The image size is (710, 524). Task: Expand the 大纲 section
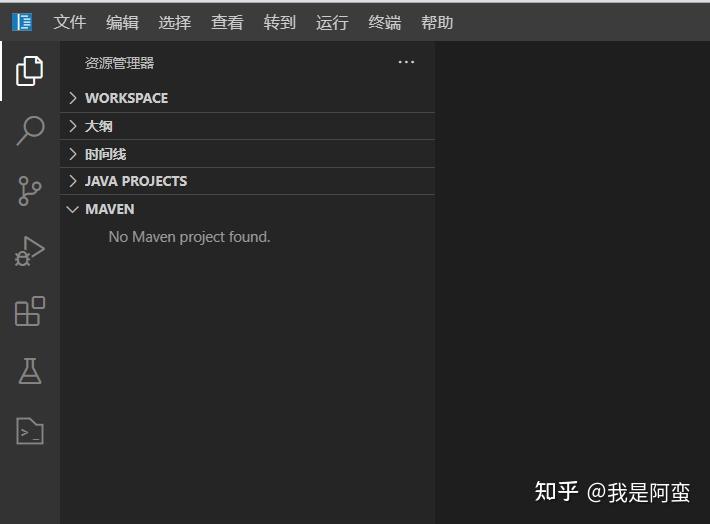click(x=248, y=126)
